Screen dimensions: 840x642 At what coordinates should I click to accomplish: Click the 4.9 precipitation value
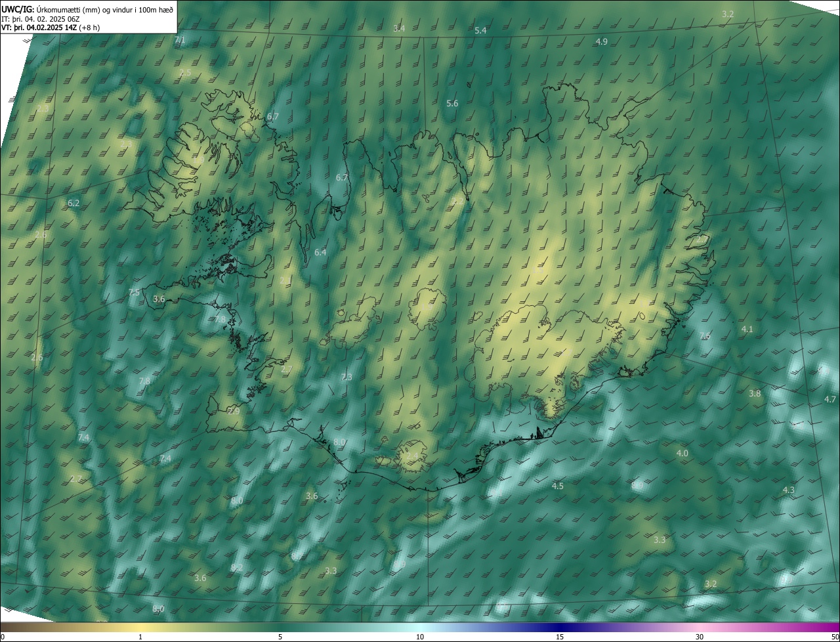pos(601,41)
